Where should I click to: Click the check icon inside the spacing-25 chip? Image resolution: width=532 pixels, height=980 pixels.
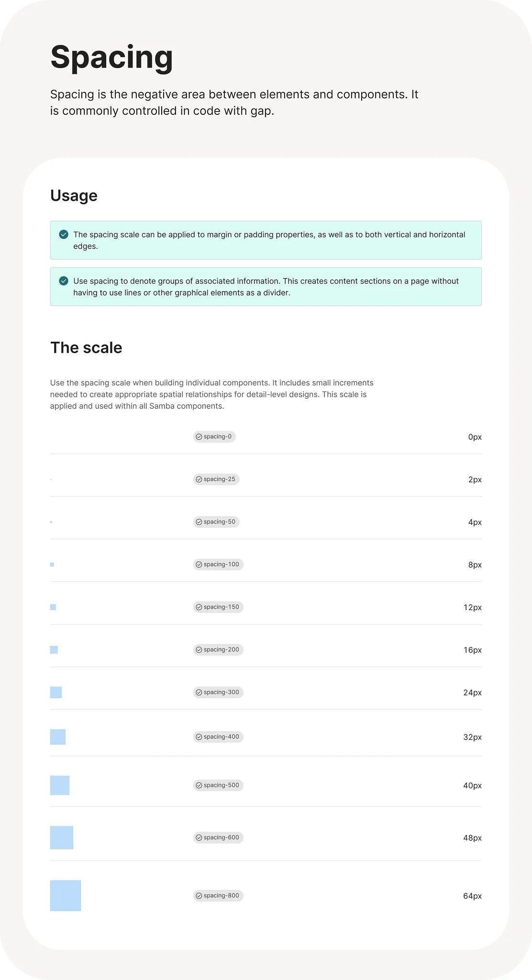[x=199, y=479]
